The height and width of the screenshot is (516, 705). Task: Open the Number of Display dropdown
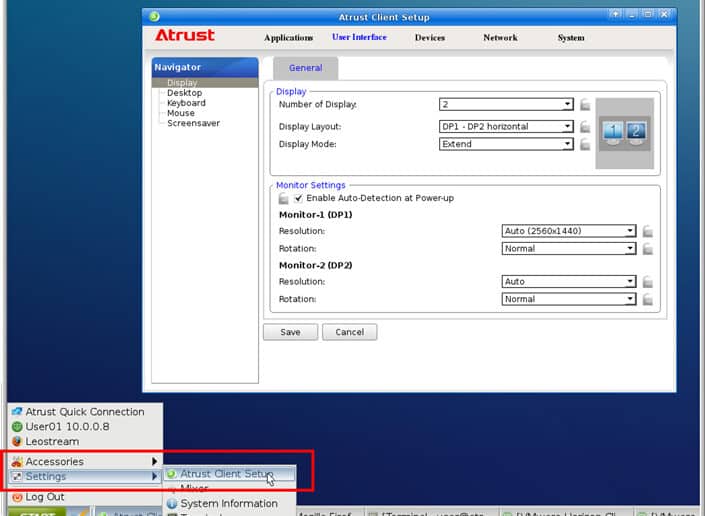pos(506,105)
